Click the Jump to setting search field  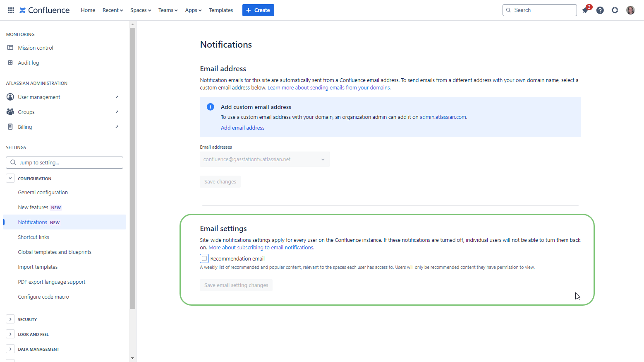64,162
